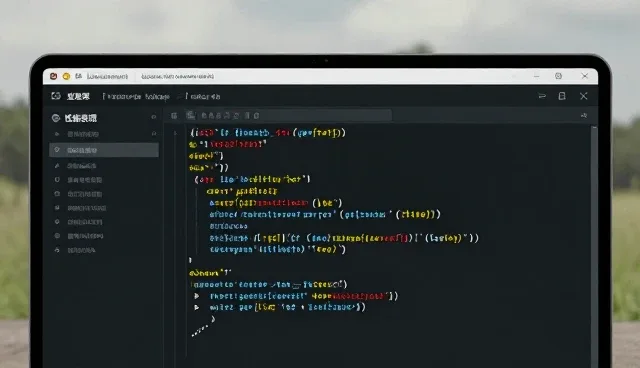The width and height of the screenshot is (640, 368).
Task: Open the first breadcrumb text in the dark header
Action: (136, 97)
